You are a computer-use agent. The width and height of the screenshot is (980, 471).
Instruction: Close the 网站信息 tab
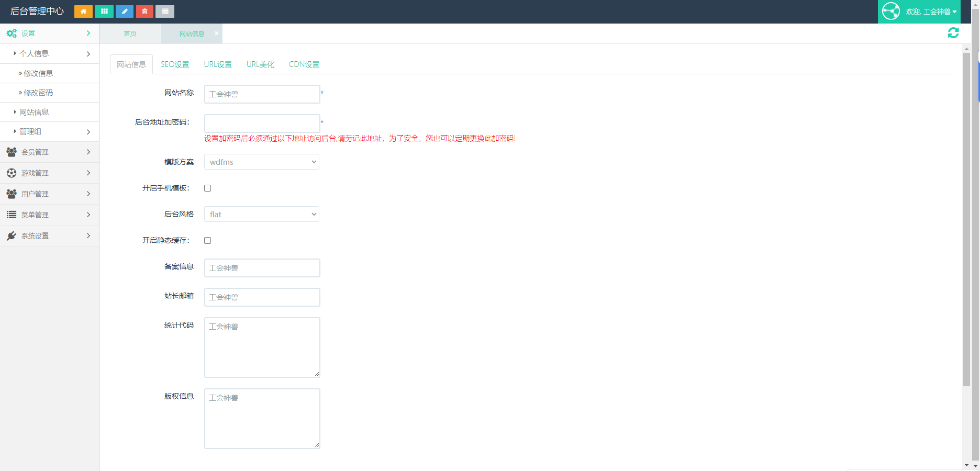[x=217, y=33]
